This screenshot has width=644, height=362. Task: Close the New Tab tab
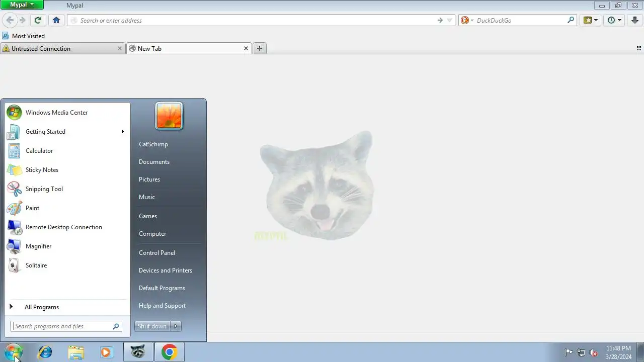[246, 48]
